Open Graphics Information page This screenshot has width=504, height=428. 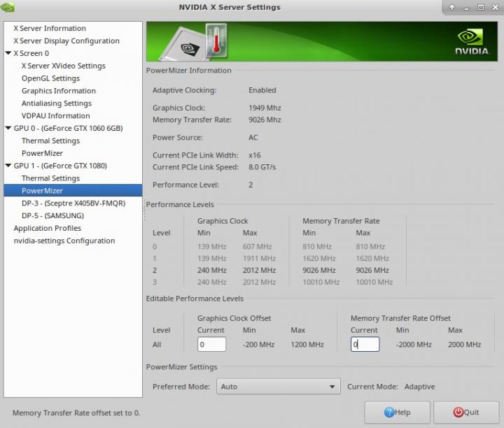[x=59, y=91]
